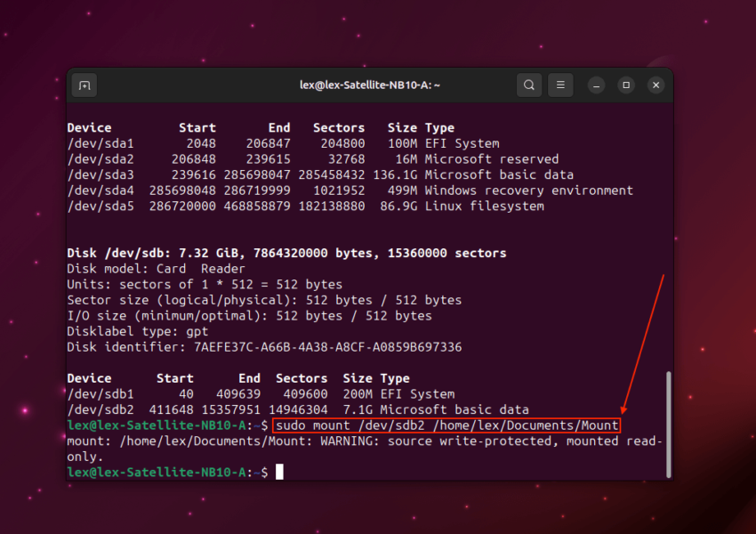Select the /dev/sdb1 EFI System row
756x534 pixels.
tap(267, 393)
